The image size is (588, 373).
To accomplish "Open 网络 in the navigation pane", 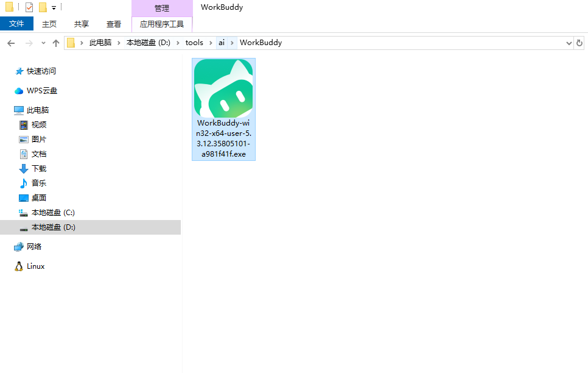I will (x=34, y=247).
